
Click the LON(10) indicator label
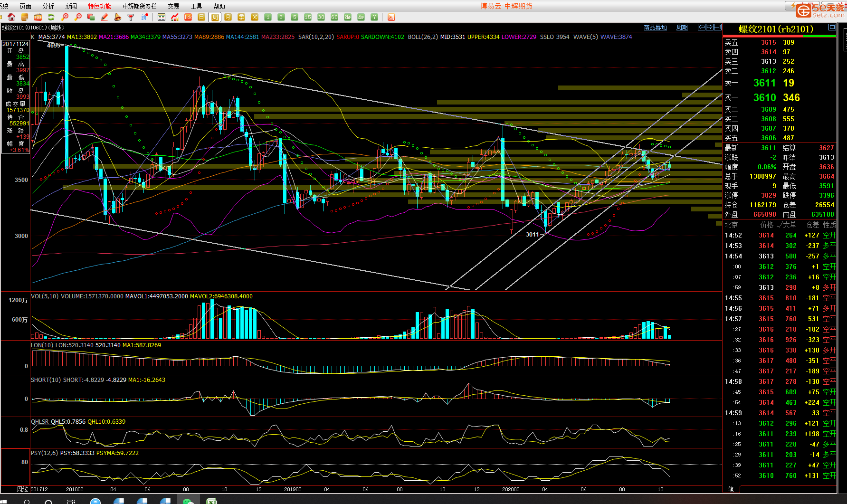coord(42,345)
